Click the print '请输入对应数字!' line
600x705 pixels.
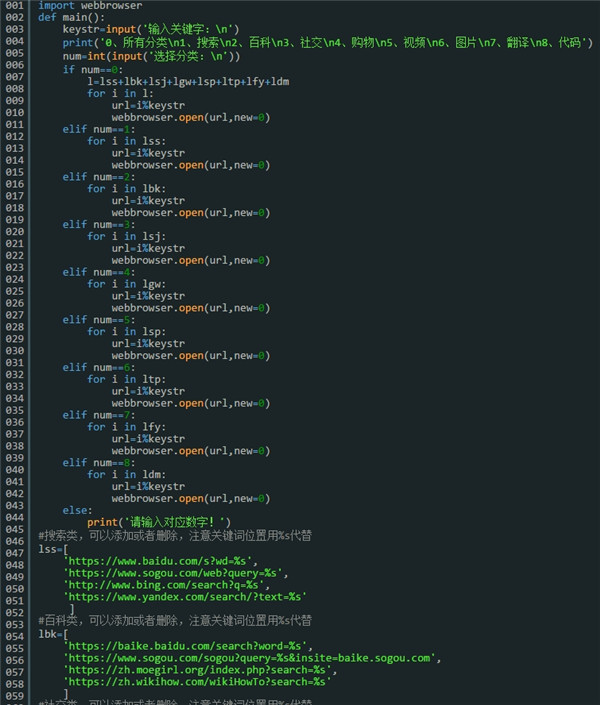point(159,522)
